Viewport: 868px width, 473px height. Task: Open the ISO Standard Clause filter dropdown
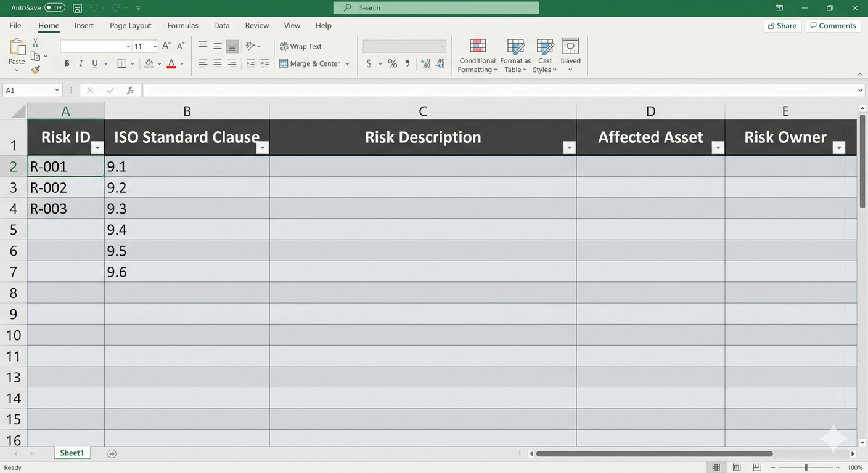click(x=263, y=148)
